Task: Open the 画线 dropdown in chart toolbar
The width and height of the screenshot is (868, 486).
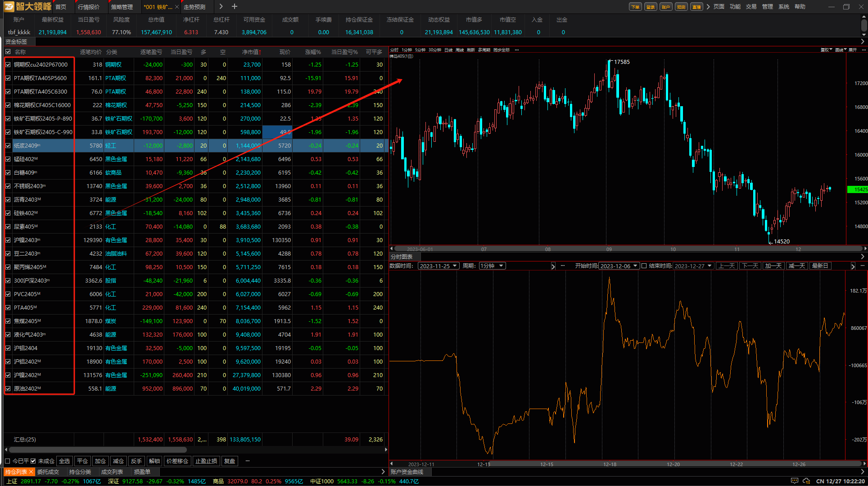Action: click(x=841, y=50)
